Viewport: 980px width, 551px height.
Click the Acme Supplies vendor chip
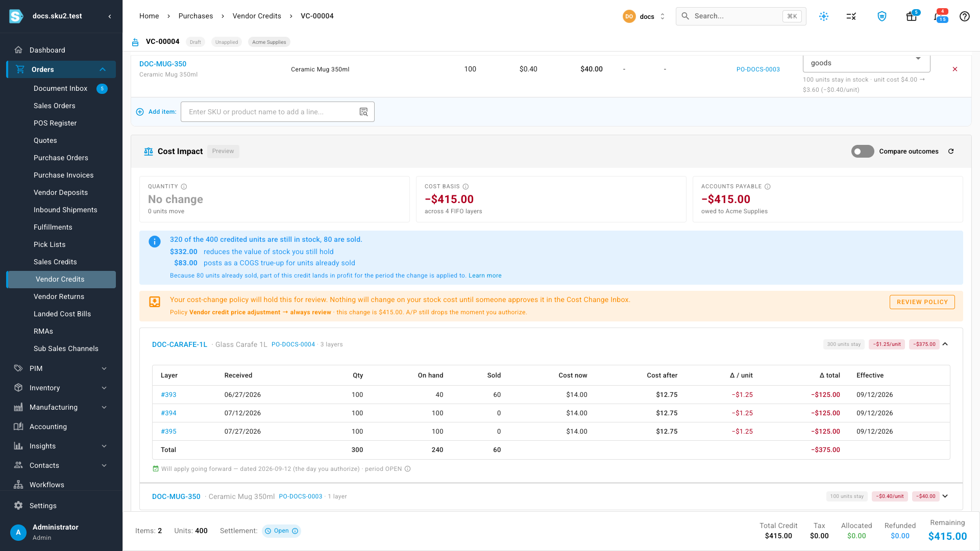tap(269, 42)
